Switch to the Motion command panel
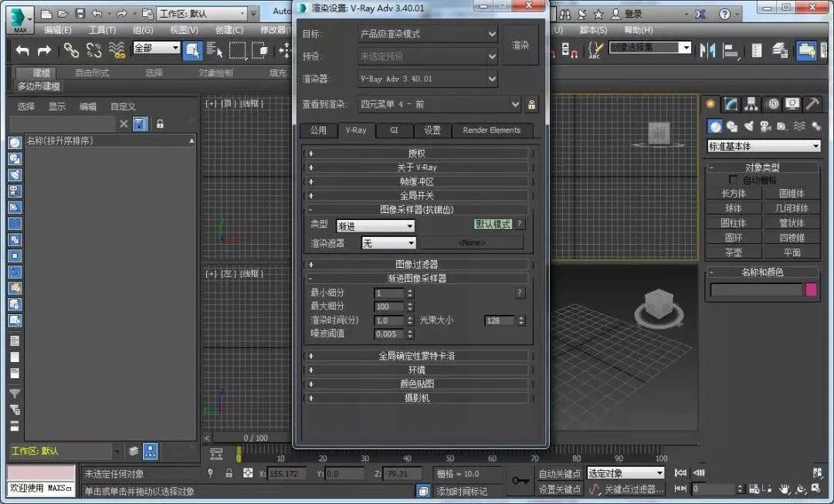Screen dimensions: 834x504 pyautogui.click(x=772, y=103)
